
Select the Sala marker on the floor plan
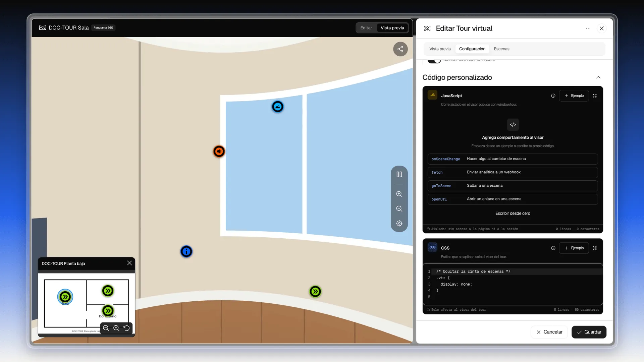point(65,297)
